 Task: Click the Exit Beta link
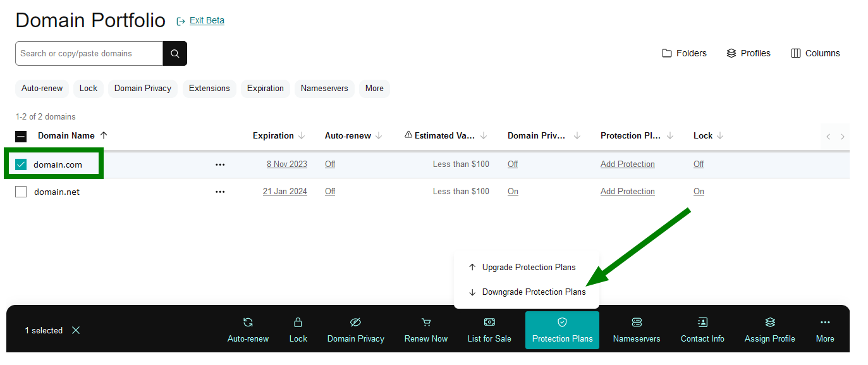click(206, 21)
